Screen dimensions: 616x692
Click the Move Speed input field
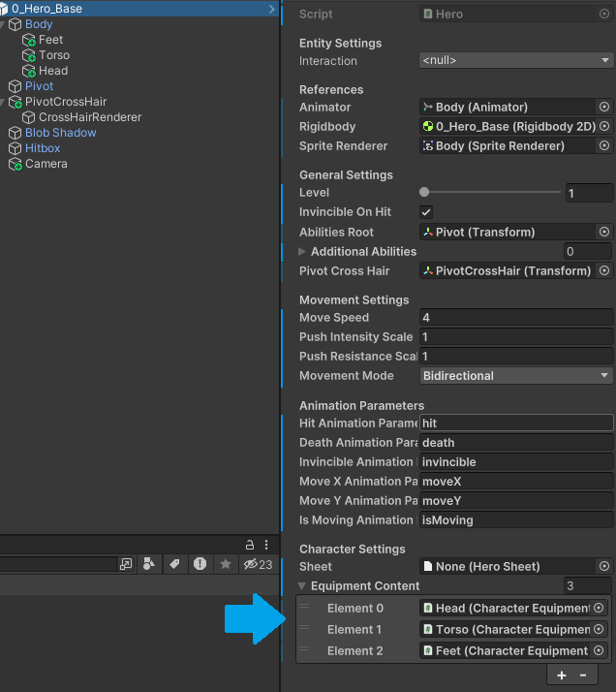point(515,317)
